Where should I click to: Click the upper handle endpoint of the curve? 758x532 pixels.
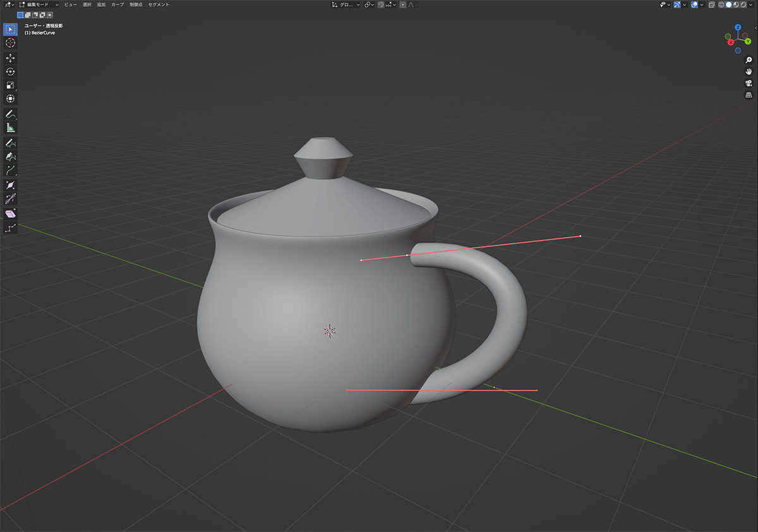pyautogui.click(x=580, y=236)
